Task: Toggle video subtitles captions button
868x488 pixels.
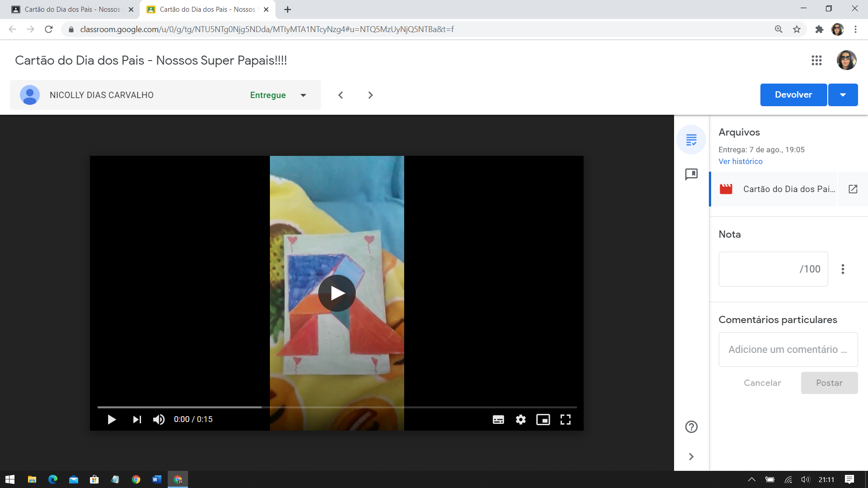Action: pyautogui.click(x=498, y=420)
